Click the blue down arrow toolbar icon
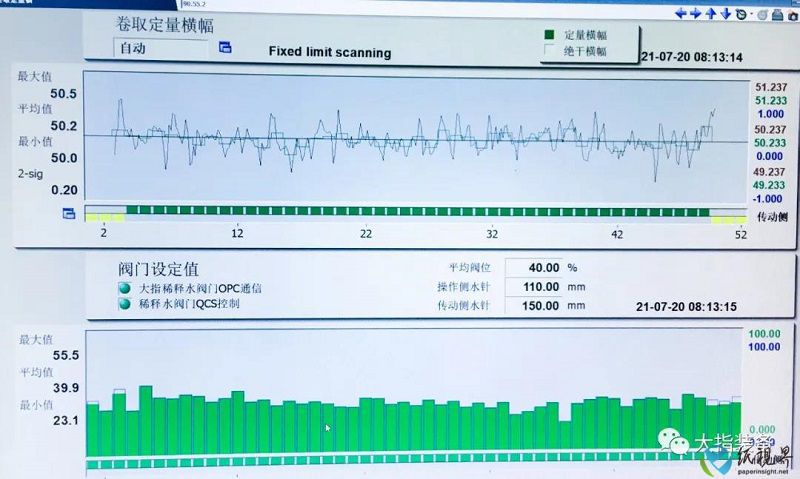800x479 pixels. (726, 14)
